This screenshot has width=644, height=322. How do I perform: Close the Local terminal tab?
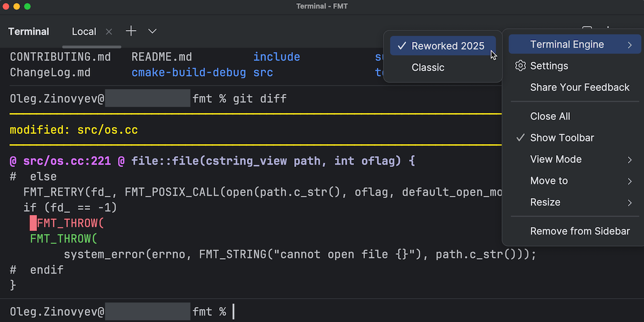(x=109, y=32)
